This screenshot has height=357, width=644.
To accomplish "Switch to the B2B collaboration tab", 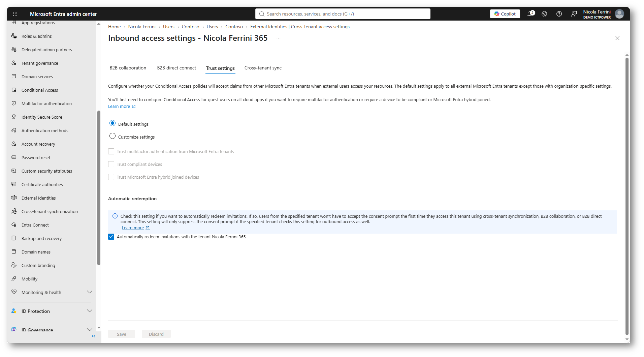I will point(128,68).
